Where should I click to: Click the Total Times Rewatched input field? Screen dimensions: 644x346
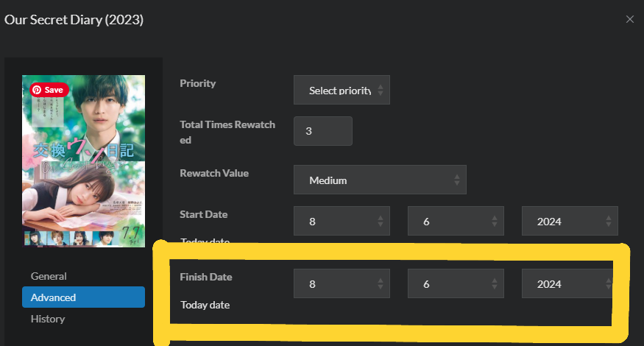[323, 131]
